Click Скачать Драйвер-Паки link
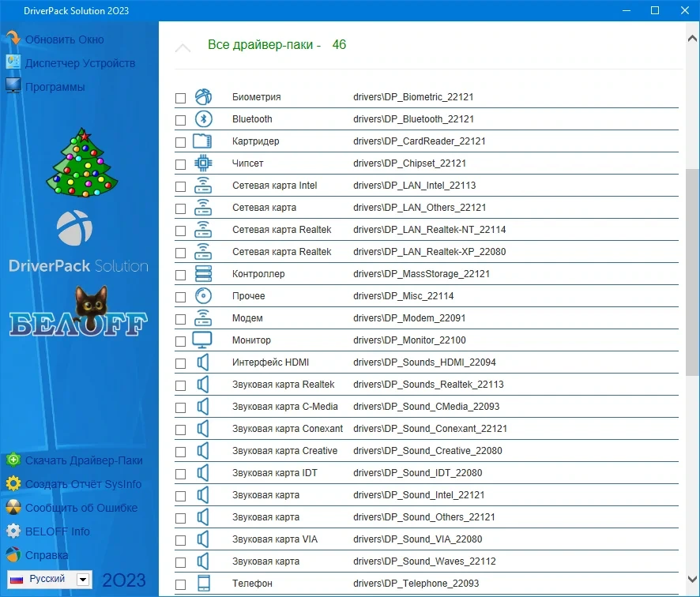Viewport: 700px width, 597px height. (x=84, y=460)
